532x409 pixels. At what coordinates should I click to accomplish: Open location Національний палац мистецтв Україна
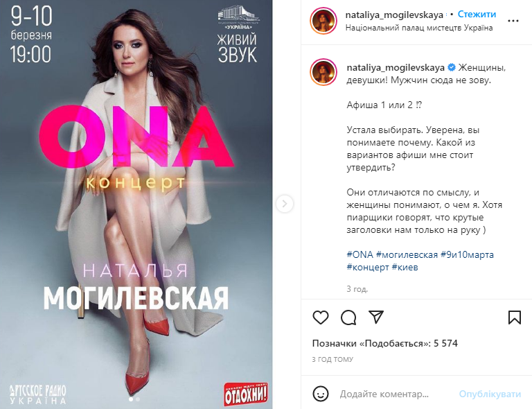[x=419, y=28]
